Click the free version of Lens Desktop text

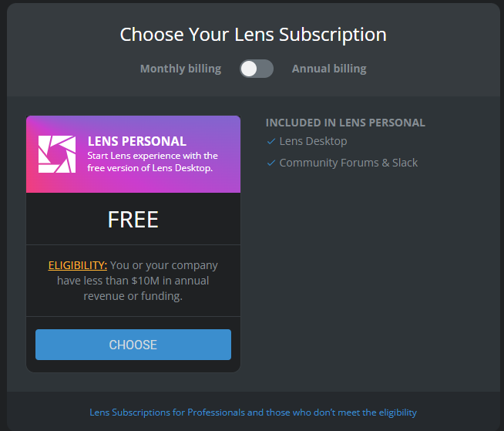click(150, 168)
